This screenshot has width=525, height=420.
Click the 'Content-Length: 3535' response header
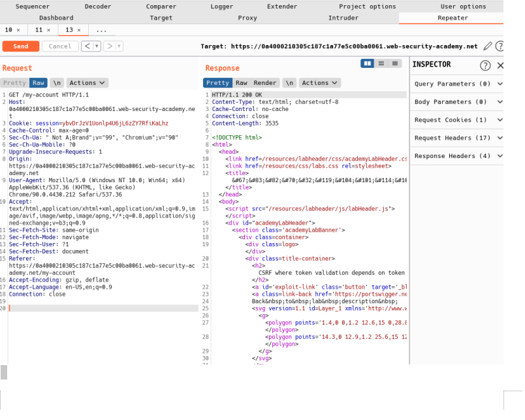click(245, 123)
